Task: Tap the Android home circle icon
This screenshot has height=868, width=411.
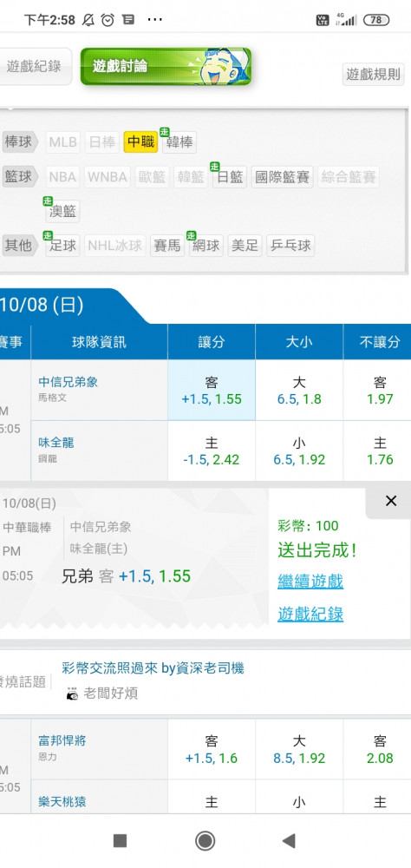Action: click(x=205, y=841)
